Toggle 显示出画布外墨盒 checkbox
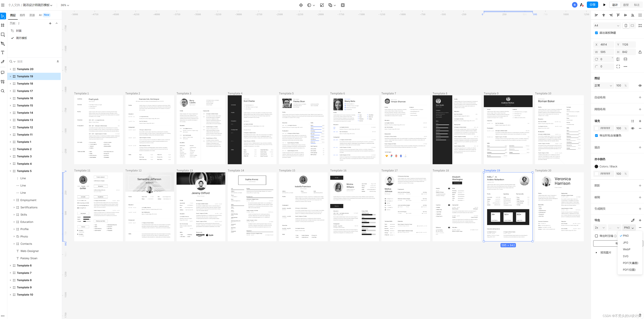The height and width of the screenshot is (319, 644). point(596,33)
